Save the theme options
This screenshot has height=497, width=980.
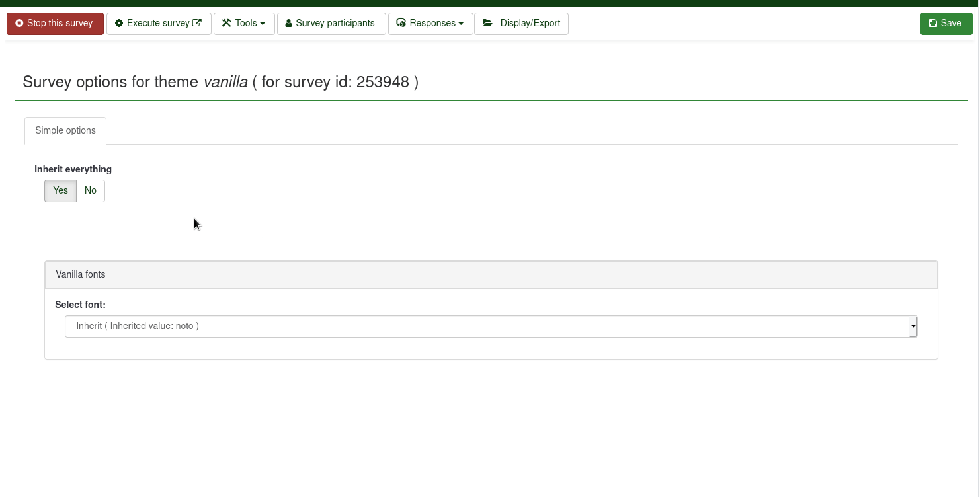[x=946, y=24]
